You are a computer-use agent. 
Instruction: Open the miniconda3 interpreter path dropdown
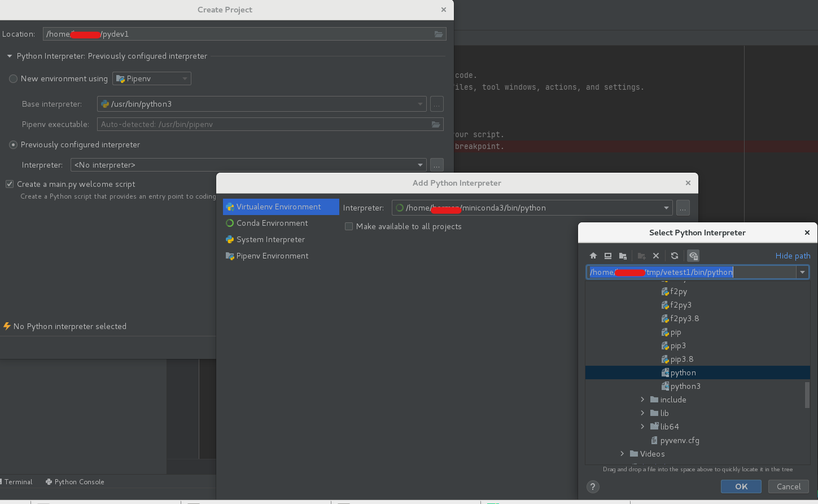(x=666, y=208)
